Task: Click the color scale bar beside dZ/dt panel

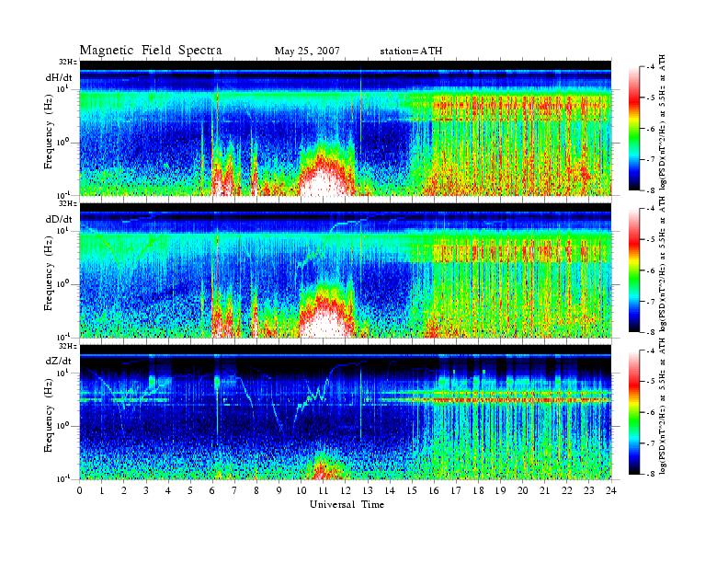Action: coord(634,412)
